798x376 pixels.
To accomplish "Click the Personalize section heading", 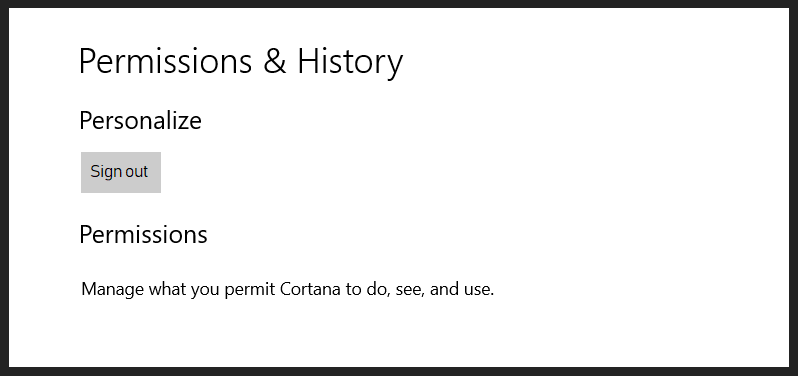I will 140,121.
